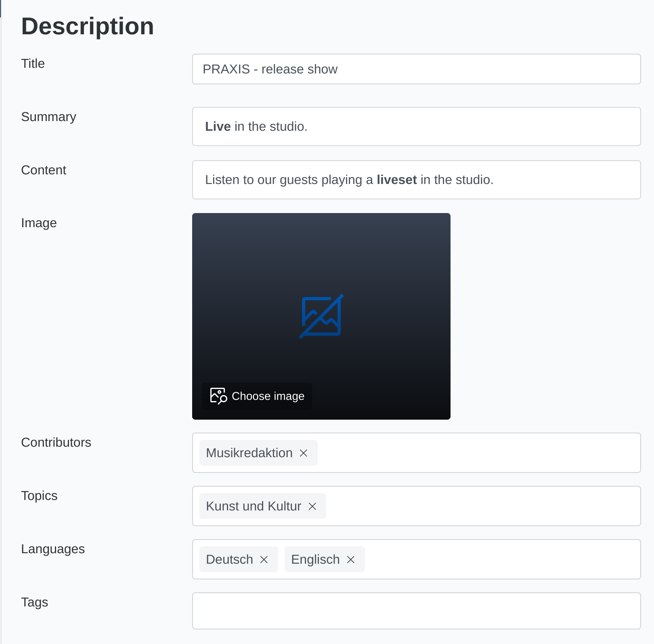Edit the Title field with PRAXIS text

(x=417, y=69)
